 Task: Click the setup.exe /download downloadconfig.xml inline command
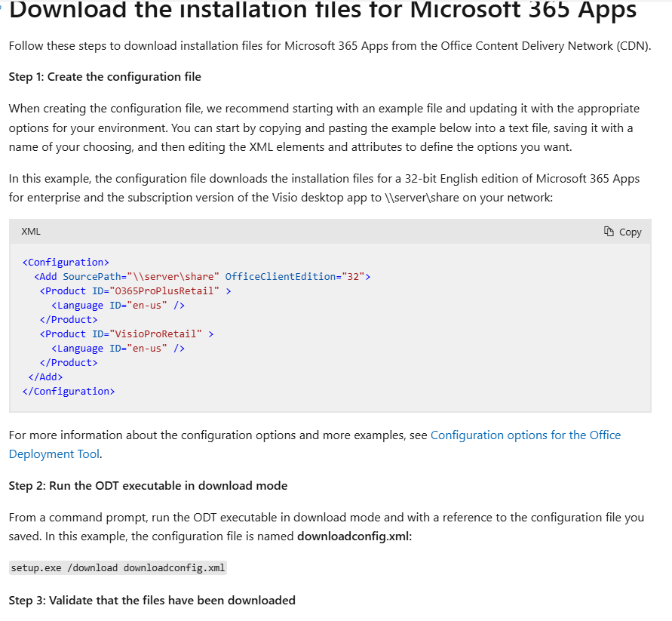click(118, 568)
